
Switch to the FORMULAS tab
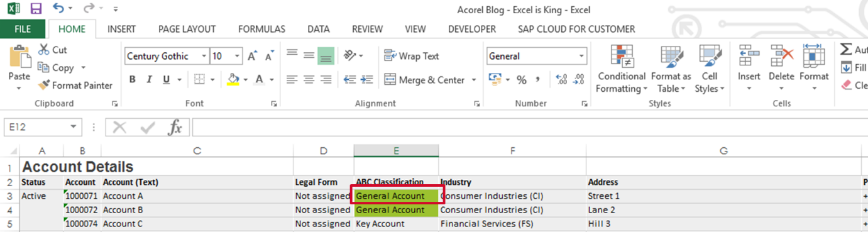[261, 29]
